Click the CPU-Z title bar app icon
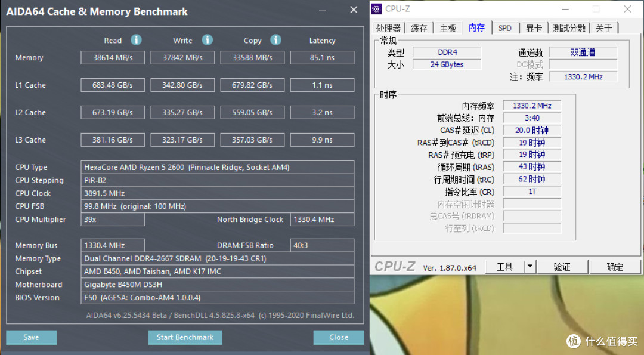644x355 pixels. (x=376, y=8)
